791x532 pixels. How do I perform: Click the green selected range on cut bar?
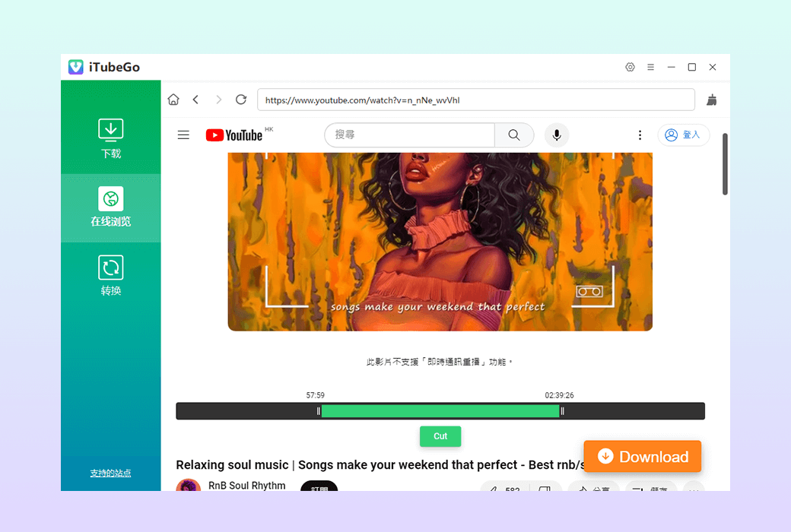click(440, 411)
